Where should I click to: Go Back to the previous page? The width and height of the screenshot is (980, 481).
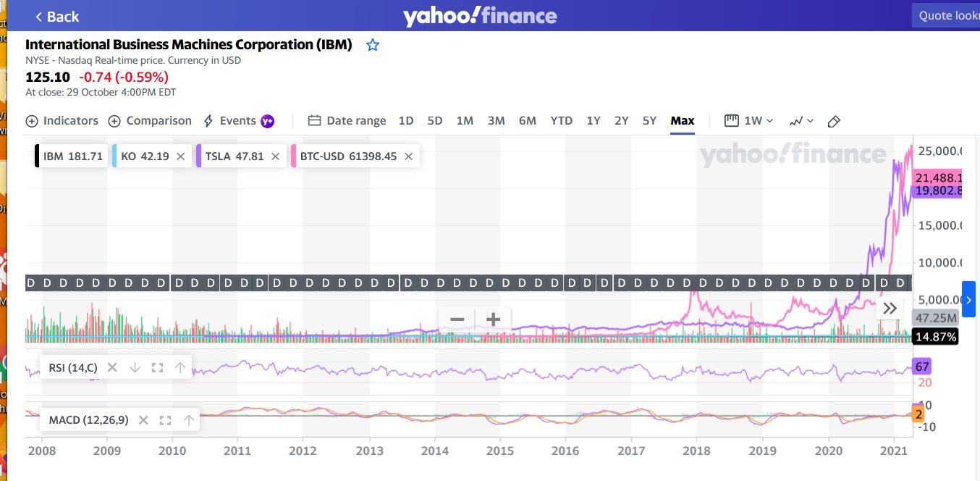pyautogui.click(x=56, y=16)
